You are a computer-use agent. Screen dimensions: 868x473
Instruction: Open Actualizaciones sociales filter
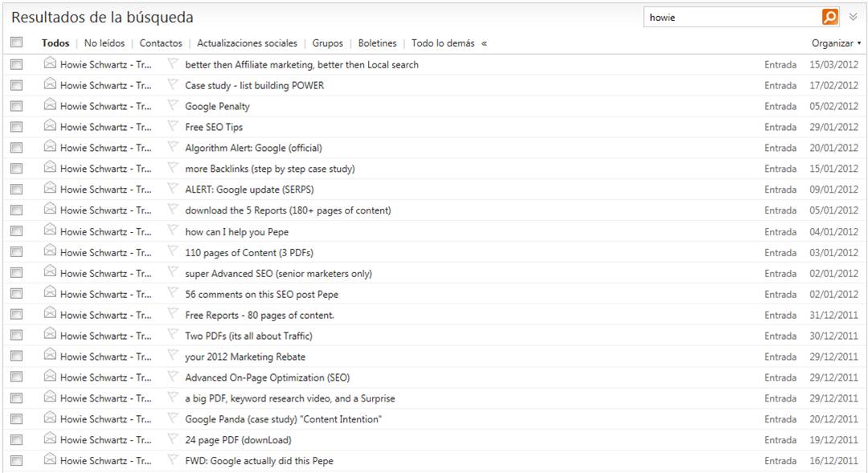tap(247, 43)
